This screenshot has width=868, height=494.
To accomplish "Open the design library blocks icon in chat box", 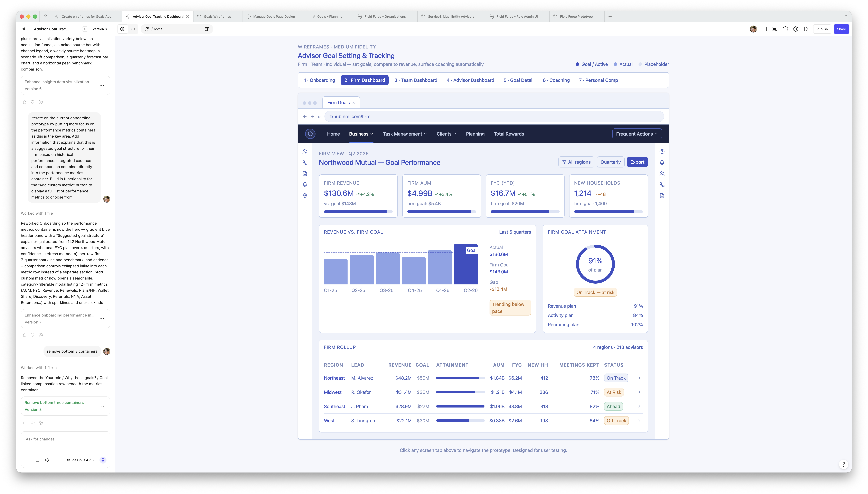I will [37, 460].
